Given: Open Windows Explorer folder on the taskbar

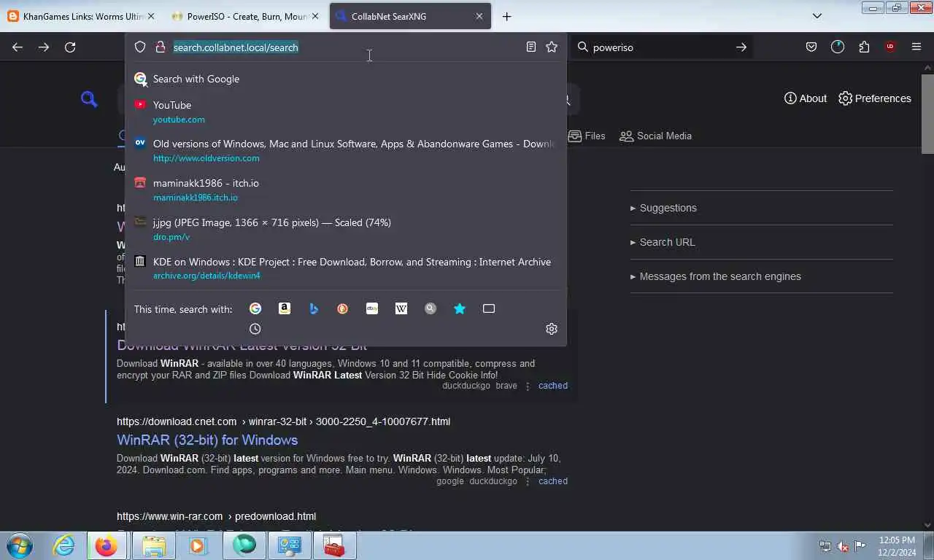Looking at the screenshot, I should click(x=154, y=545).
